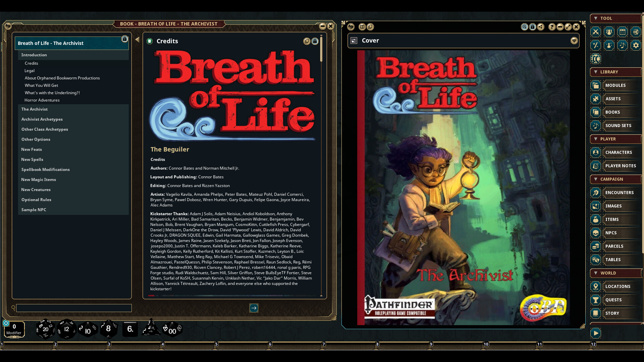Collapse the book index with the left arrow

[x=137, y=40]
